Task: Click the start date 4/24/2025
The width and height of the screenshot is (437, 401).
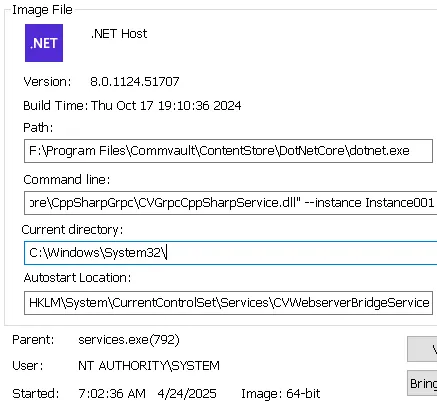Action: [187, 393]
